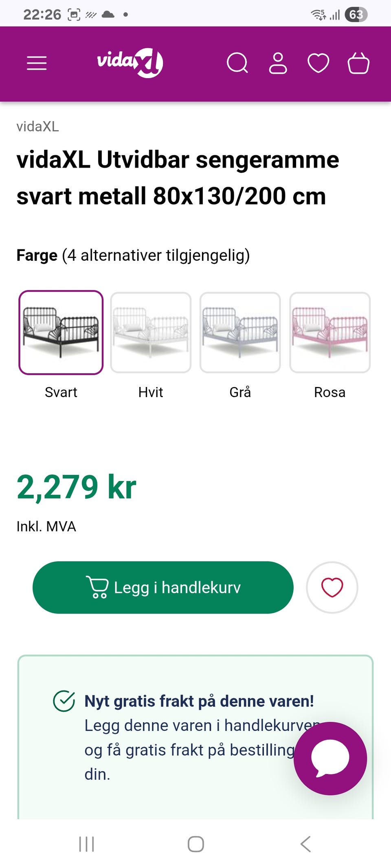Open wishlist heart in header
Image resolution: width=391 pixels, height=868 pixels.
318,63
